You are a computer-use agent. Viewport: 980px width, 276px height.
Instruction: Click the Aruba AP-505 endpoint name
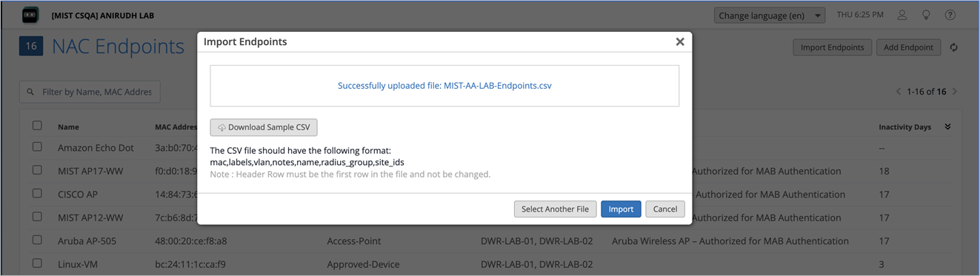pos(87,241)
